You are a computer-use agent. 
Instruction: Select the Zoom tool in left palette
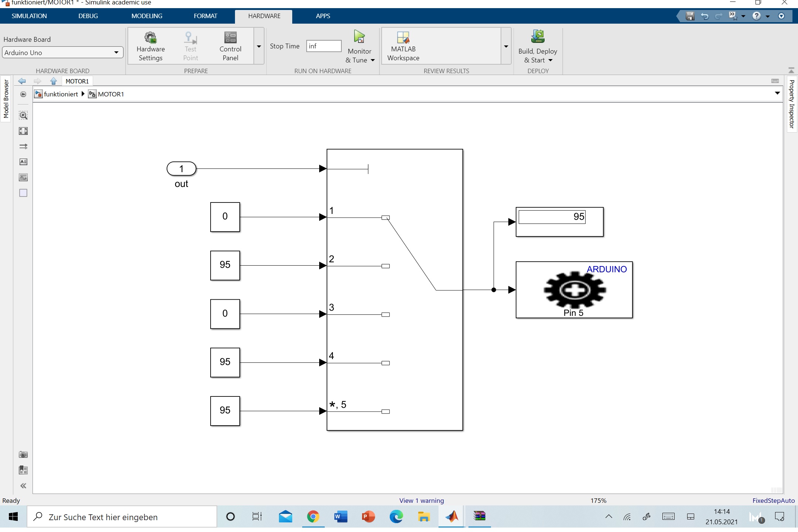[x=23, y=116]
